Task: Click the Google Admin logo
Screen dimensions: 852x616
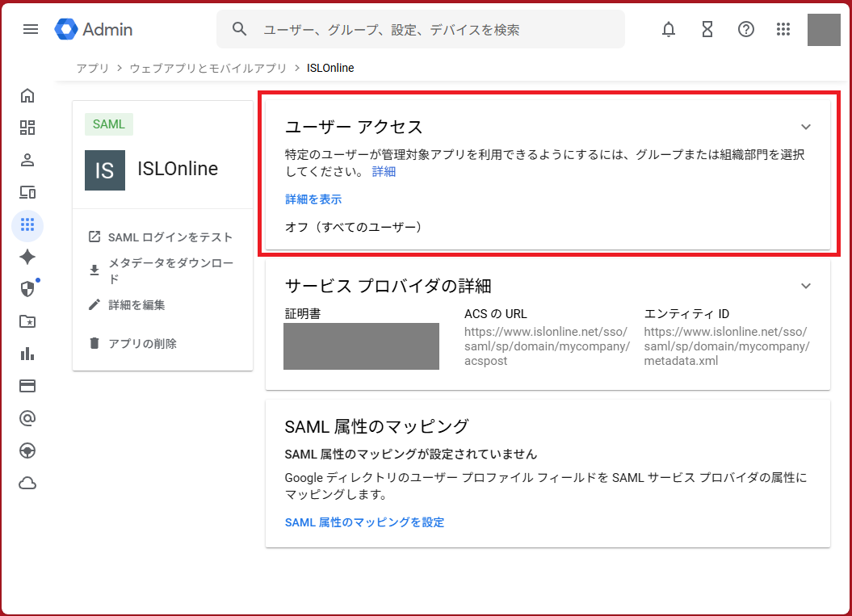Action: coord(94,29)
